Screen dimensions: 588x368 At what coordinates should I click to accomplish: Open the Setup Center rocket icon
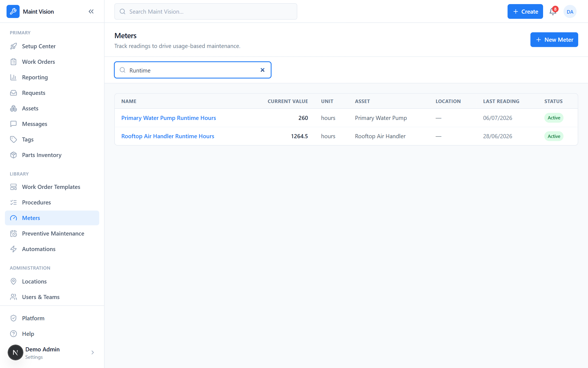click(13, 46)
